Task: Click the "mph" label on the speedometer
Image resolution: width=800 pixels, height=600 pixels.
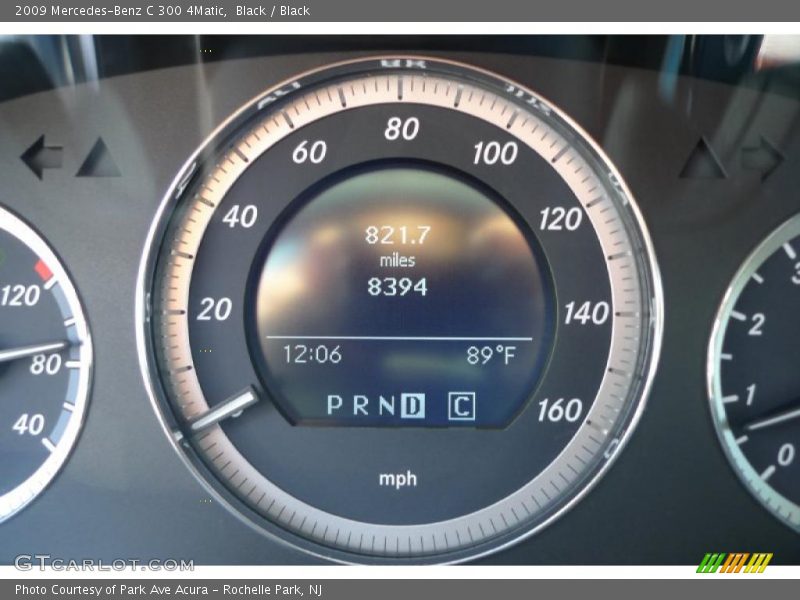Action: pyautogui.click(x=398, y=480)
